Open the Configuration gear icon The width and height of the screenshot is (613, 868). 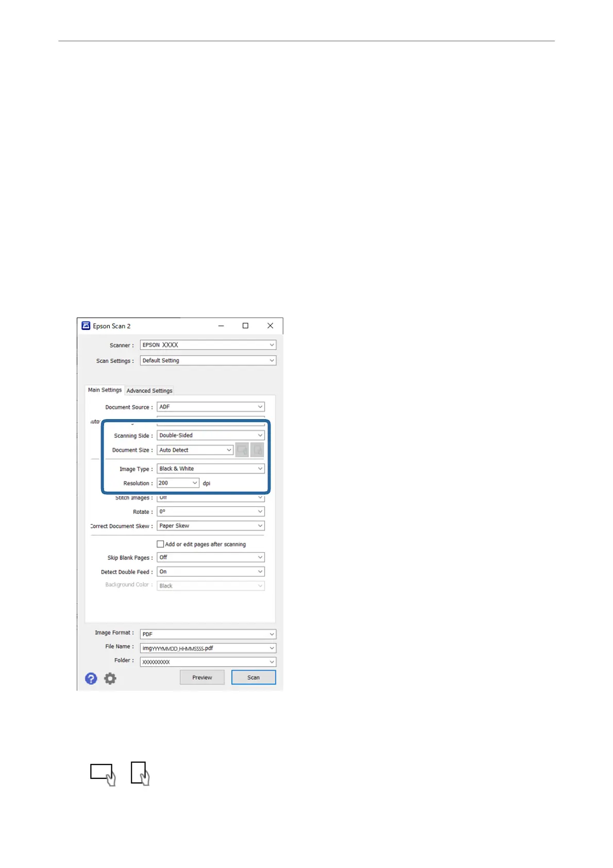click(110, 678)
